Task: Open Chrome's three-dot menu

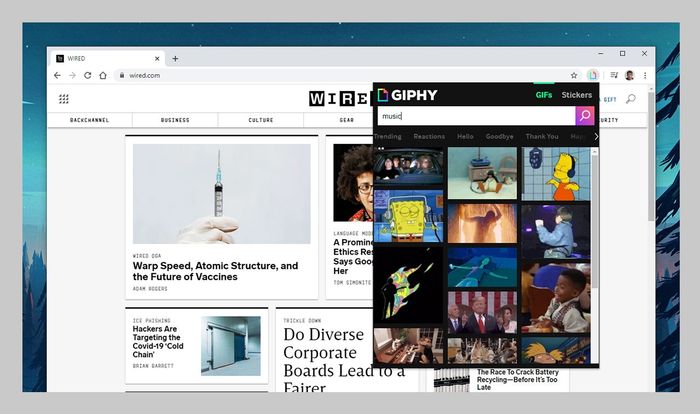Action: coord(645,75)
